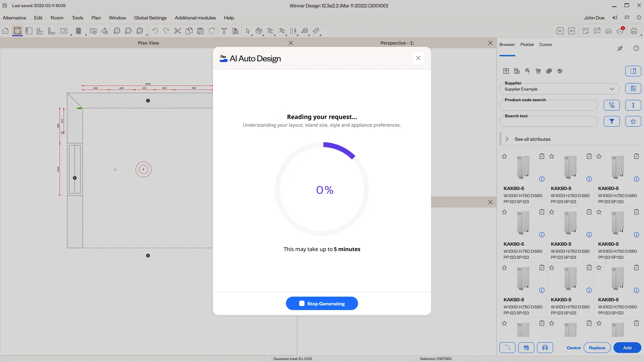
Task: Open the calculator tool
Action: (78, 31)
